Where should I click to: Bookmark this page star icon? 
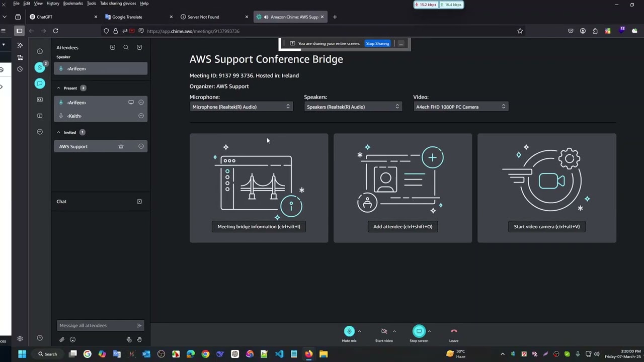pyautogui.click(x=520, y=31)
